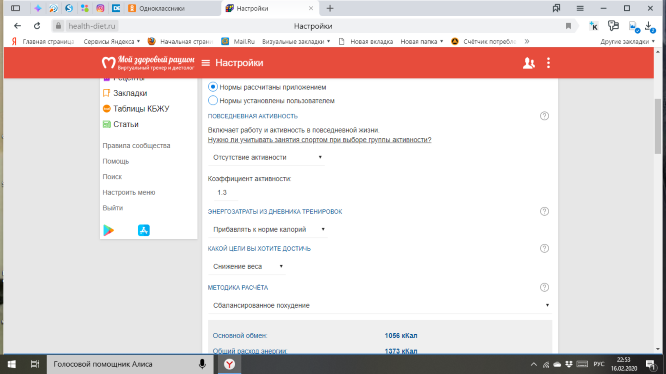Open Счётчик потребления bookmark
This screenshot has height=374, width=666.
coord(484,42)
